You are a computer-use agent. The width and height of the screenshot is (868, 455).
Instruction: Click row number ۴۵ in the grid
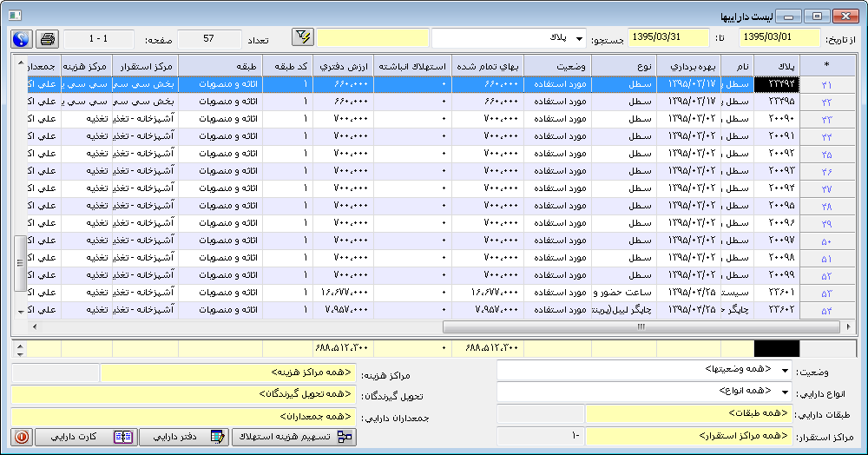[826, 155]
